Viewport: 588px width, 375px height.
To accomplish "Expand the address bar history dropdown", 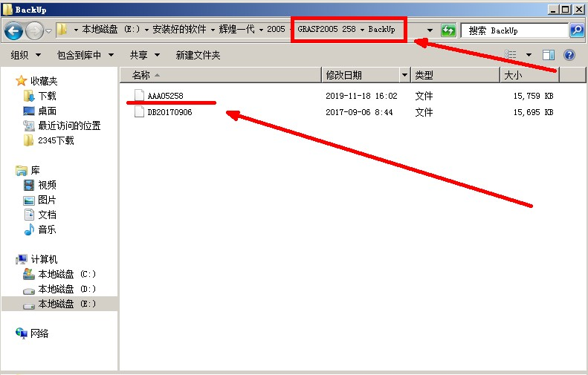I will click(x=430, y=30).
